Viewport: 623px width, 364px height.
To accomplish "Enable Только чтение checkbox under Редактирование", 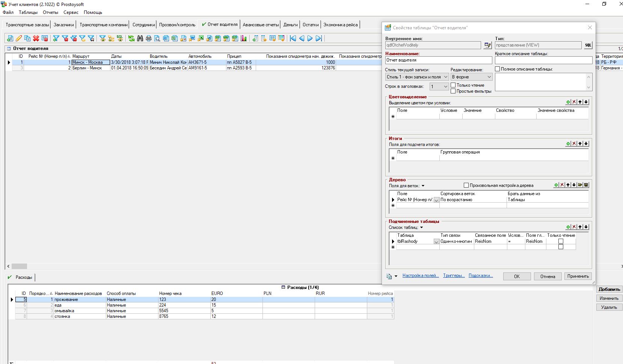I will pyautogui.click(x=453, y=85).
